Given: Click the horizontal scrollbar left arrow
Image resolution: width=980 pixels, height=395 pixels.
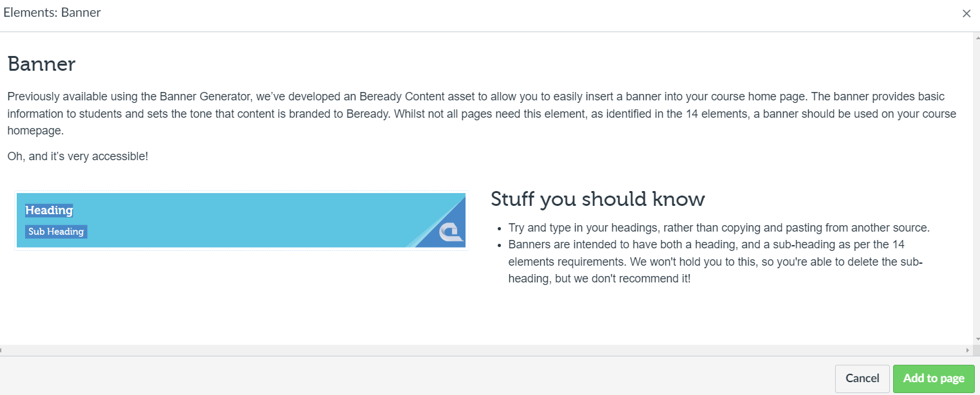Looking at the screenshot, I should click(x=3, y=351).
